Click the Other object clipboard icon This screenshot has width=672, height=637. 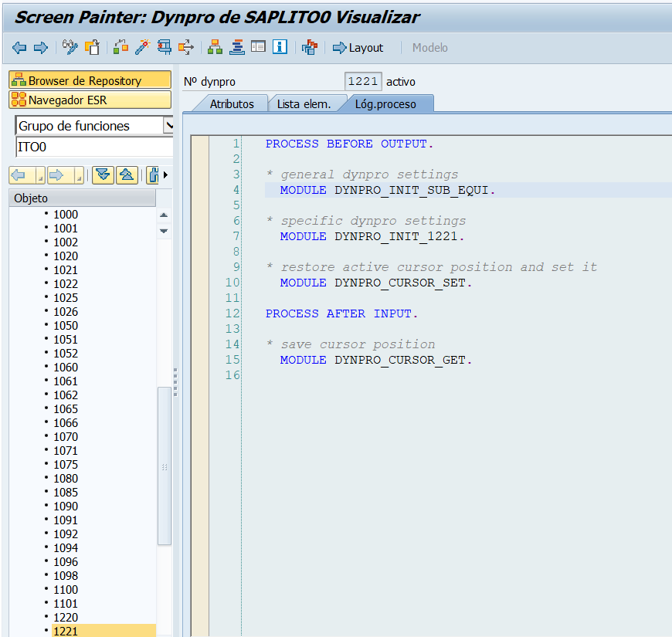(92, 48)
